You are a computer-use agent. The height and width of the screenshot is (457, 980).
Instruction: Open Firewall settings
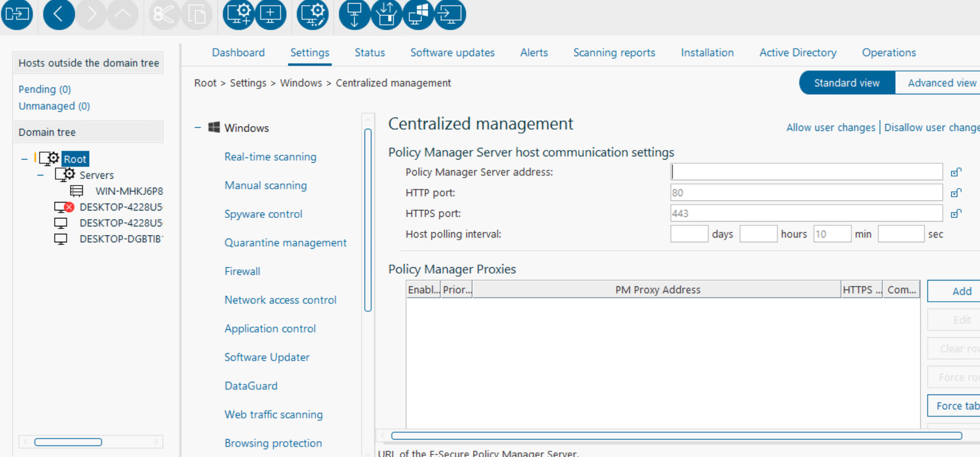click(x=242, y=271)
